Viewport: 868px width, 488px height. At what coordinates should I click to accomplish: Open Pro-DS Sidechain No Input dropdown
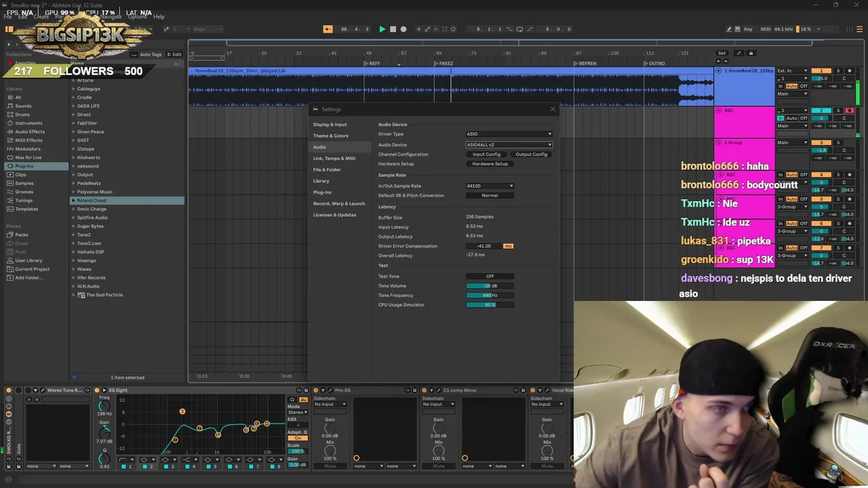(330, 405)
